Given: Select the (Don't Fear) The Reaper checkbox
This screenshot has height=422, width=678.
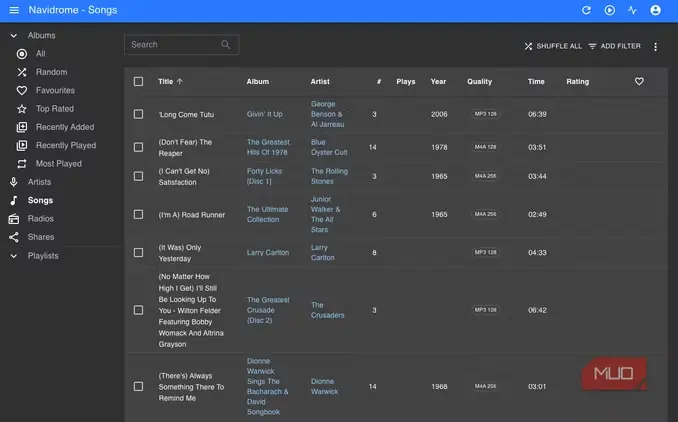Looking at the screenshot, I should click(138, 147).
